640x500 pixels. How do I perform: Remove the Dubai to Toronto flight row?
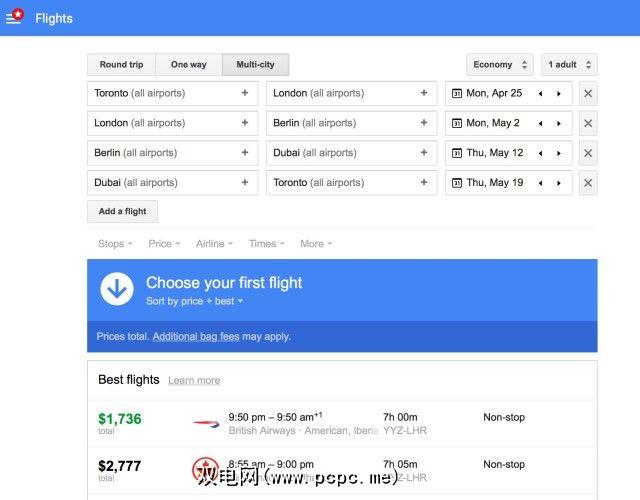tap(588, 183)
